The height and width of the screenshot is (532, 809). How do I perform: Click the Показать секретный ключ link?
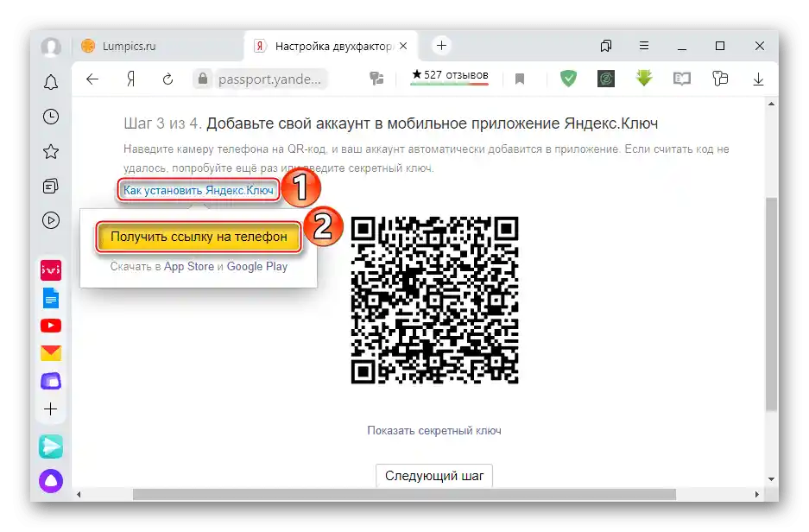[433, 429]
